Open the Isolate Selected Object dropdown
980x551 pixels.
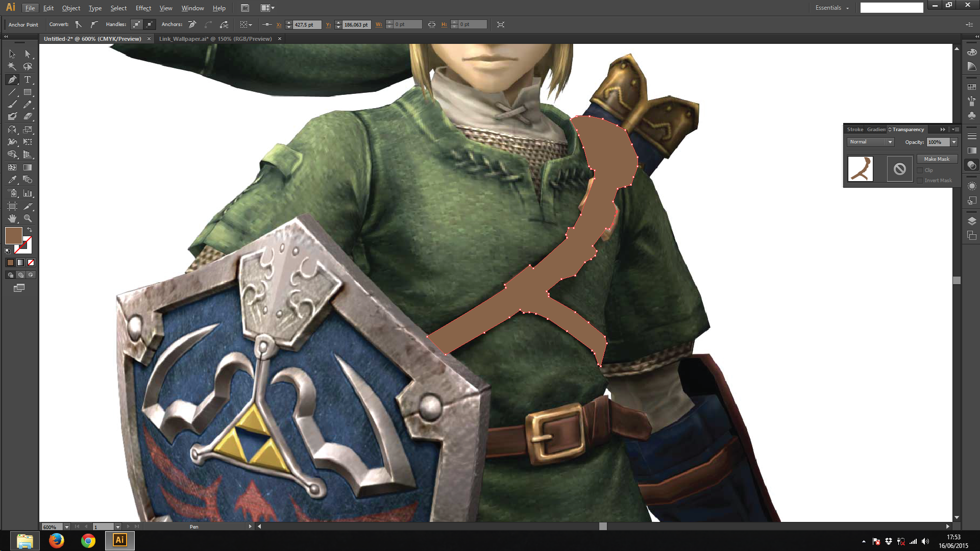[246, 24]
